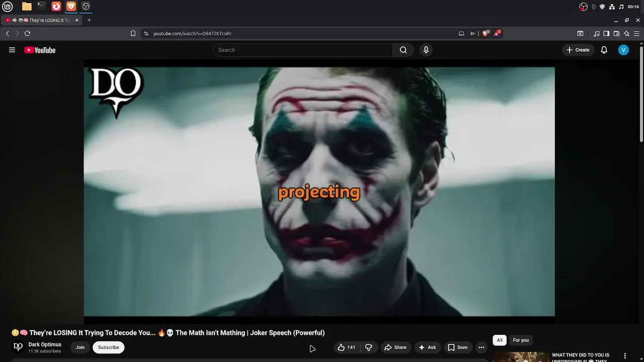The height and width of the screenshot is (362, 644).
Task: Start voice search with microphone icon
Action: (426, 50)
